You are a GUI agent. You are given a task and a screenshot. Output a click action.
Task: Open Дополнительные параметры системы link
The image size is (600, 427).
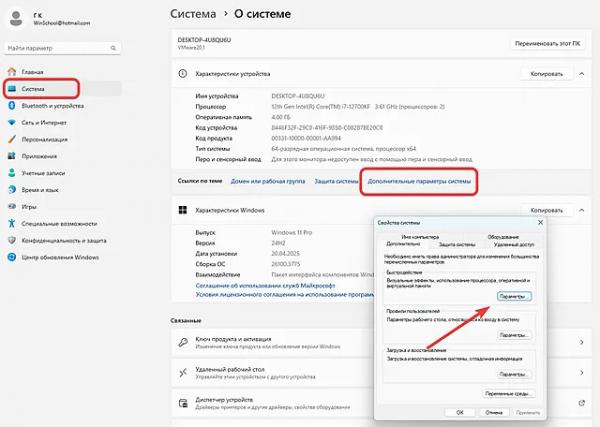point(419,181)
